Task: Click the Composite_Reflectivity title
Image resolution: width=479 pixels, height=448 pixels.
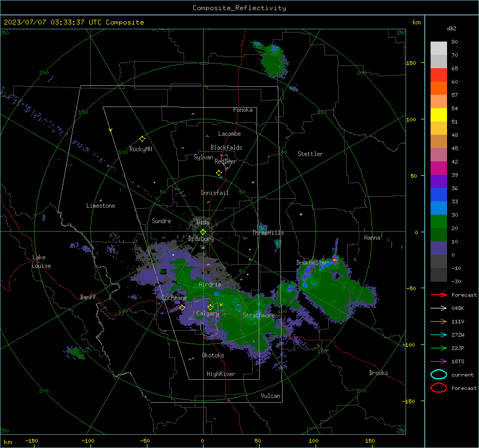Action: tap(240, 8)
